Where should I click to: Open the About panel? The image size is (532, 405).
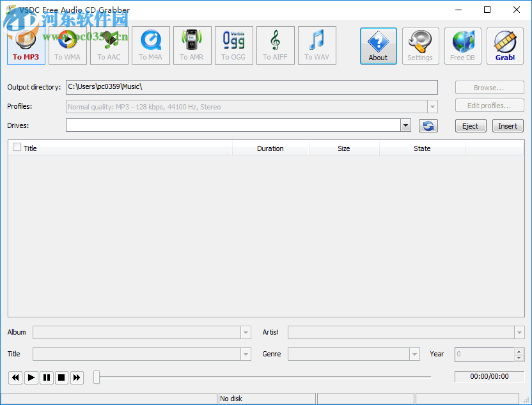(x=378, y=45)
